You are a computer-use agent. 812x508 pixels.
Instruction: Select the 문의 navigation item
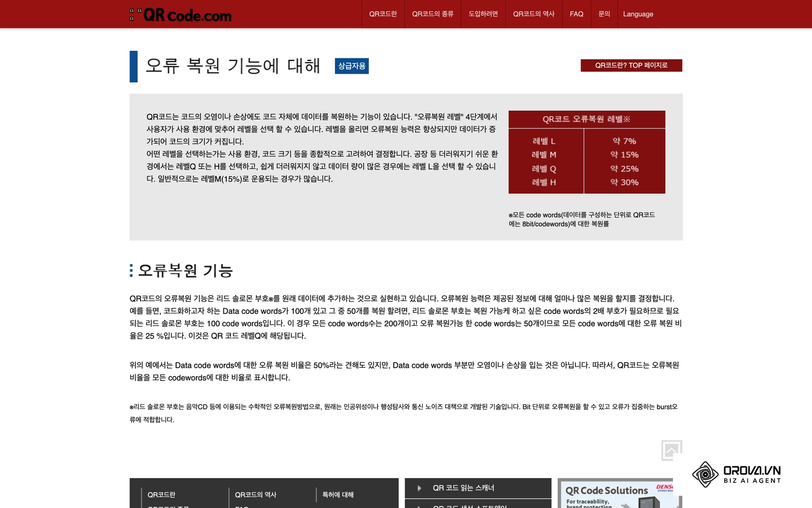tap(604, 14)
